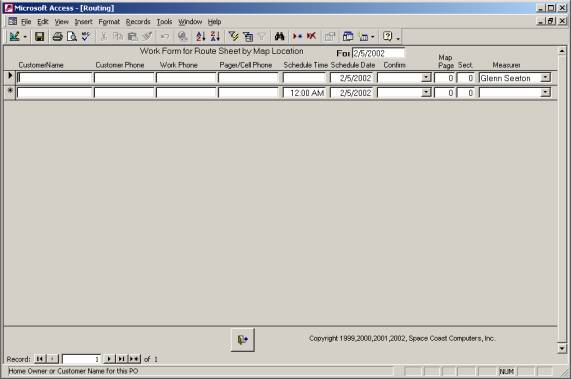Open the Records menu
The height and width of the screenshot is (379, 571).
pos(138,22)
